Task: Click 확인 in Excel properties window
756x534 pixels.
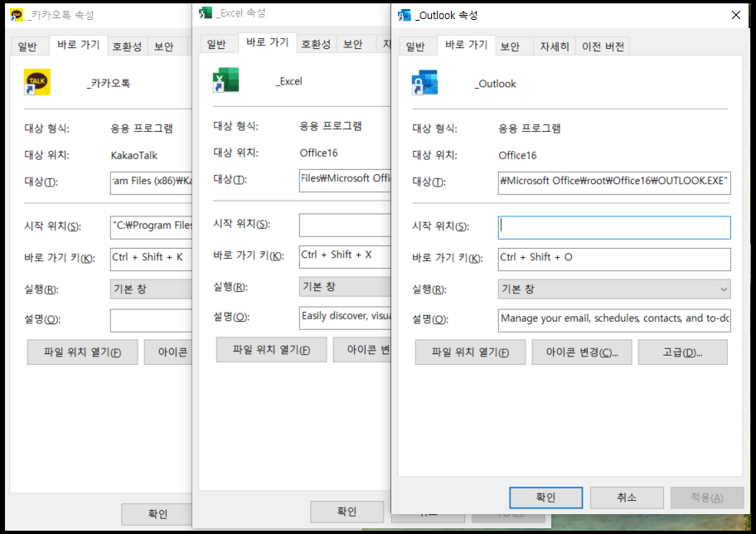Action: coord(346,512)
